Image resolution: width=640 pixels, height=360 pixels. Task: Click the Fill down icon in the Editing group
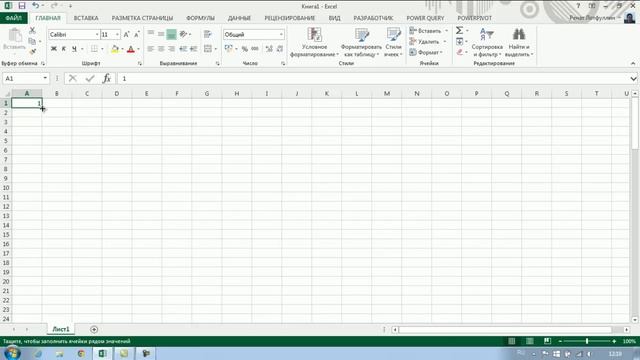460,41
